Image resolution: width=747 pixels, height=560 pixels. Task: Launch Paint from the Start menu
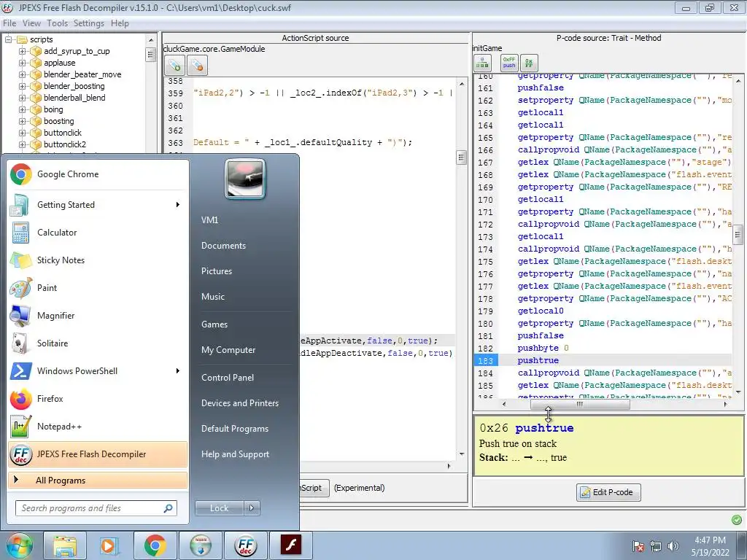[98, 287]
